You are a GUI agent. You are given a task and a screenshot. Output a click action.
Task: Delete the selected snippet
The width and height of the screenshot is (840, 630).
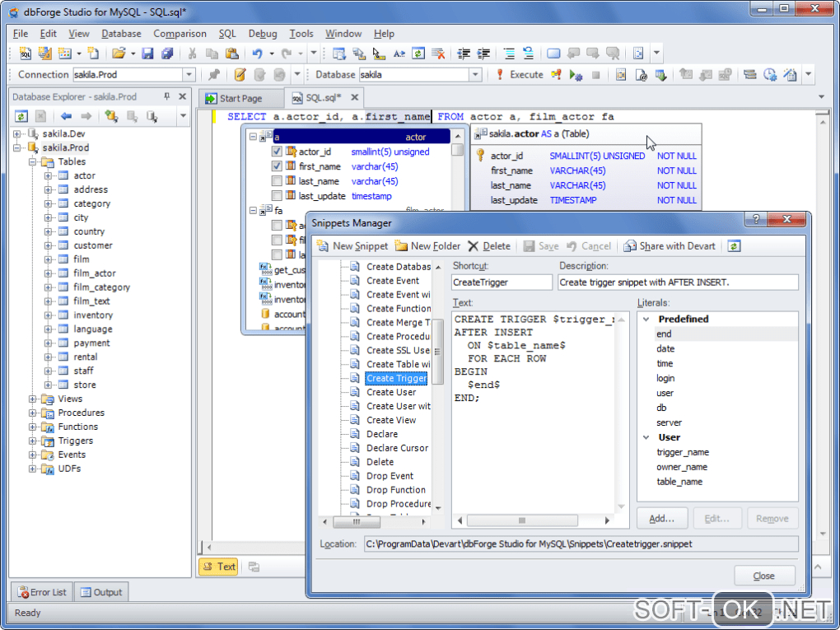tap(489, 246)
